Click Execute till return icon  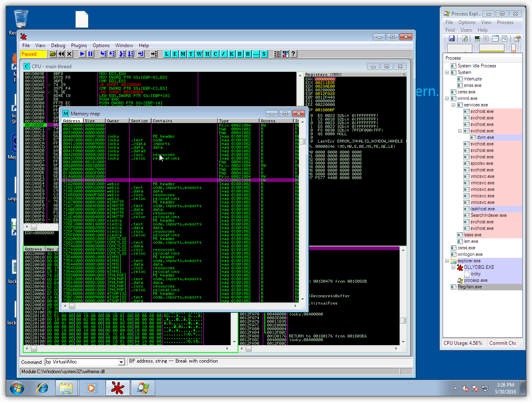[x=141, y=54]
